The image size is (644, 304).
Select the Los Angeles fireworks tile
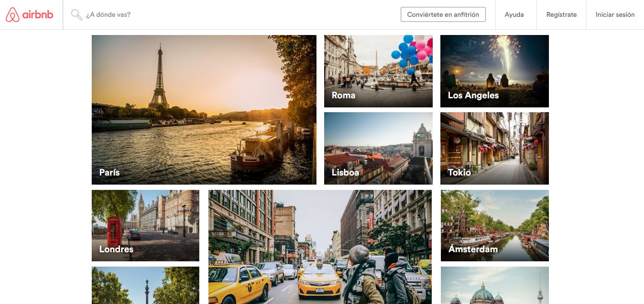(x=494, y=71)
